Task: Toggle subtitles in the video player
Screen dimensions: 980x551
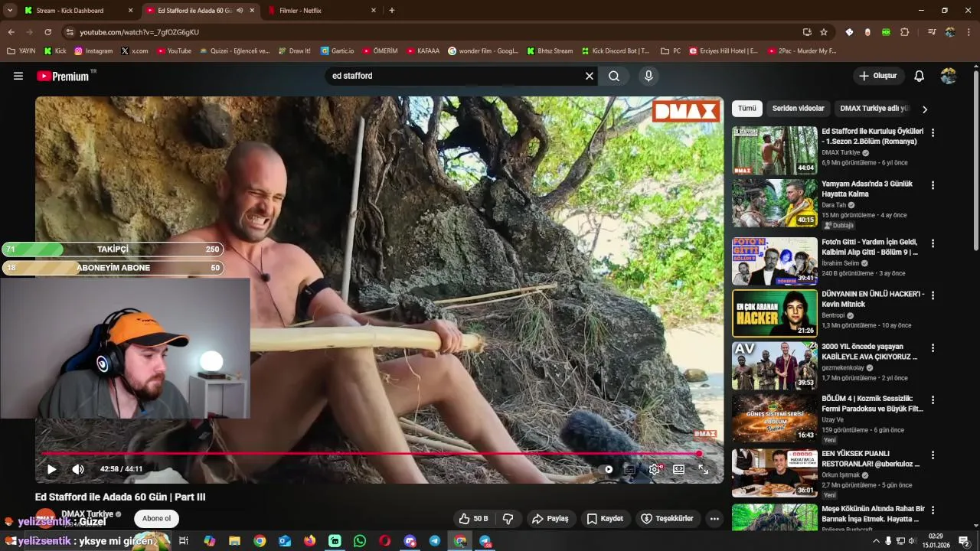Action: 630,469
